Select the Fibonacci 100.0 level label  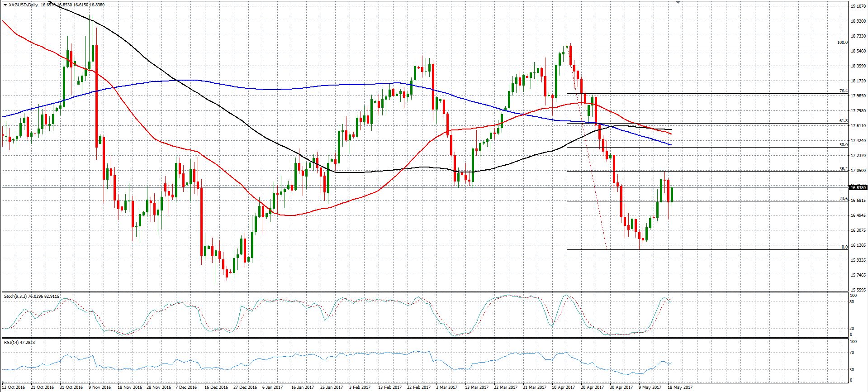click(x=842, y=43)
